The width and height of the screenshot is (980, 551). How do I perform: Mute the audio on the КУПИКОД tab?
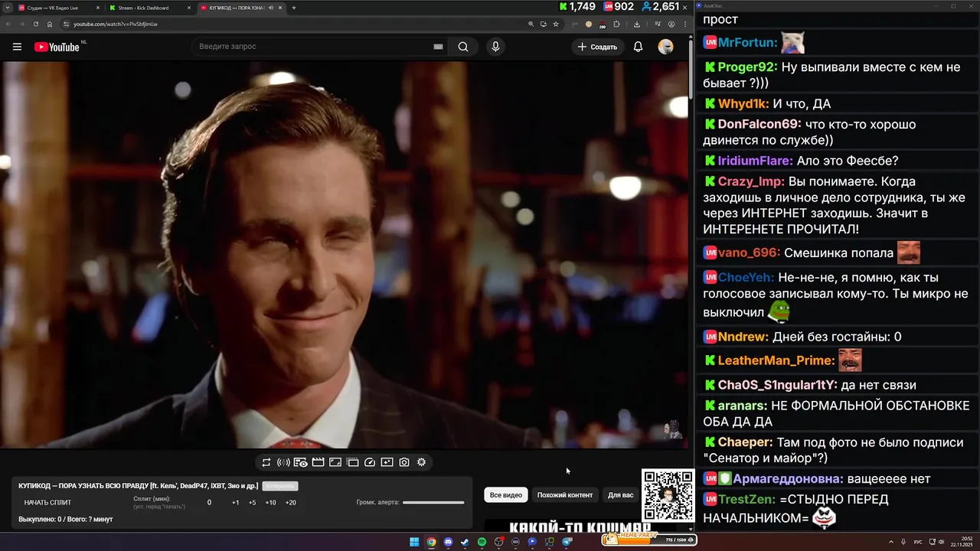[x=270, y=8]
